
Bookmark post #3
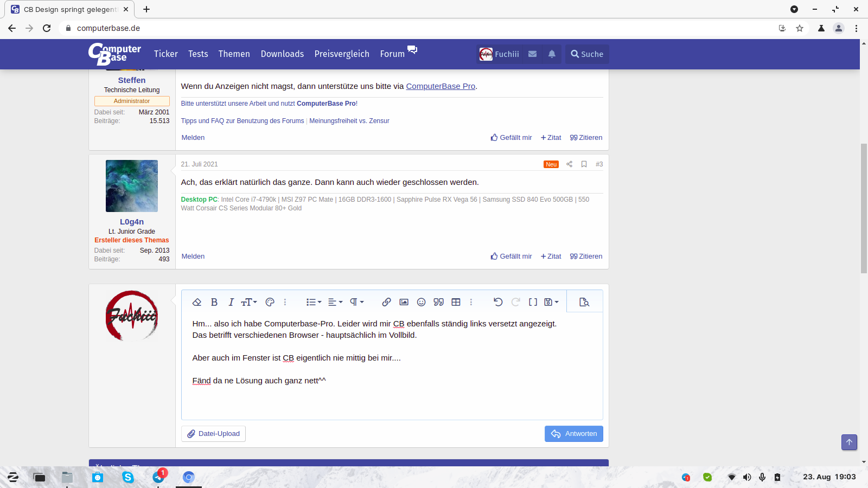[584, 164]
